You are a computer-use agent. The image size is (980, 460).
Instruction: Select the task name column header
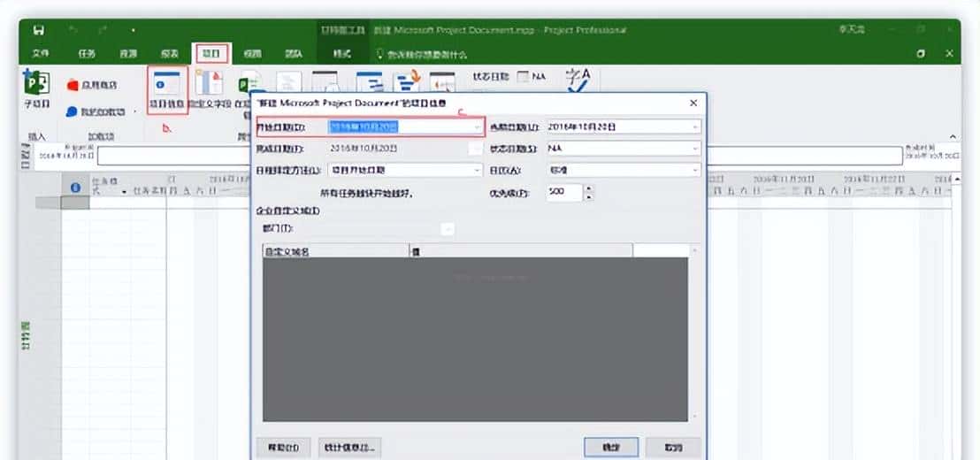point(149,190)
